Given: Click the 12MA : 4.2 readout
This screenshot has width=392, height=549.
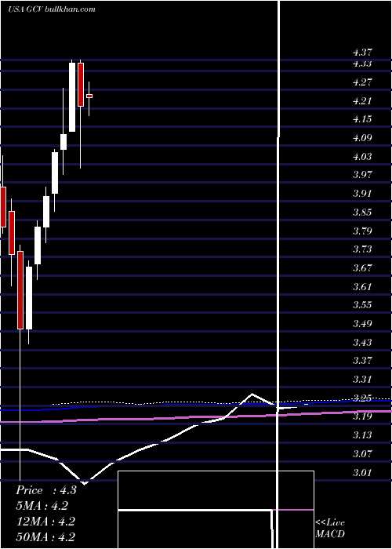Looking at the screenshot, I should 45,522.
